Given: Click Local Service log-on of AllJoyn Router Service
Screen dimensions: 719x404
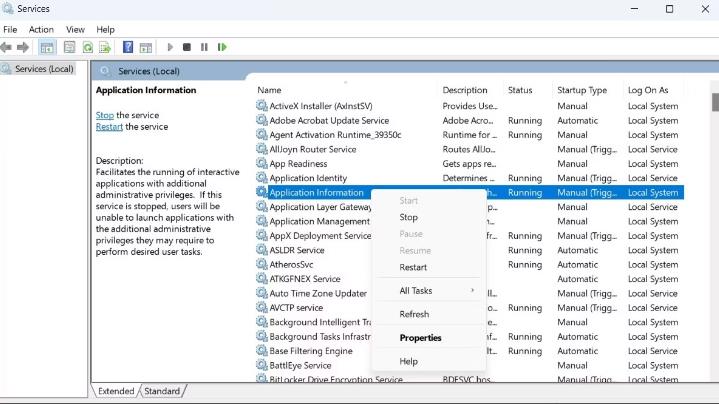Looking at the screenshot, I should point(653,149).
